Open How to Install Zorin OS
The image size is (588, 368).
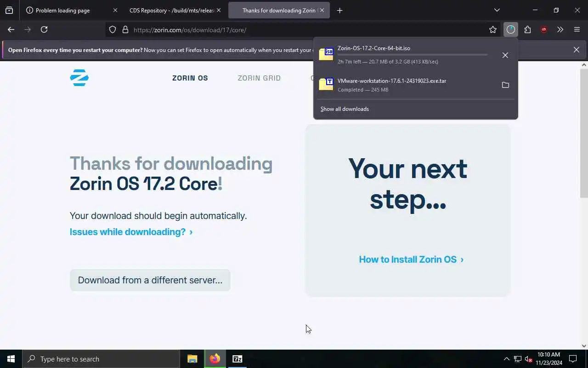pos(411,259)
